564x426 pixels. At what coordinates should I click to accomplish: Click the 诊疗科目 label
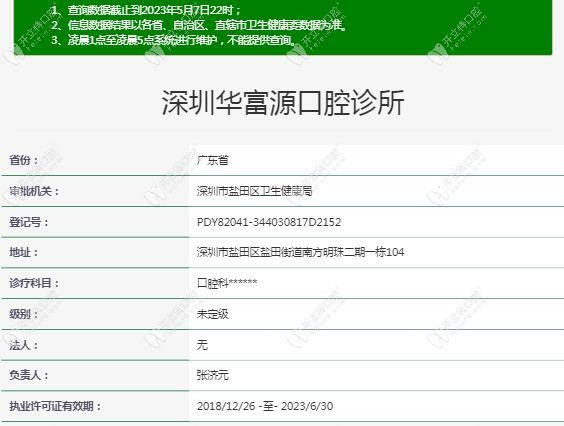point(34,283)
